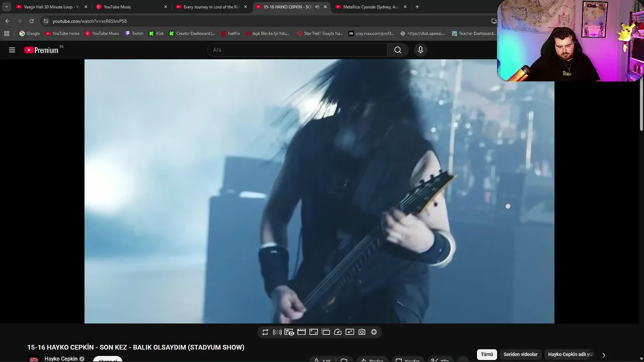Open the Kick bookmark
Image resolution: width=644 pixels, height=362 pixels.
tap(156, 34)
